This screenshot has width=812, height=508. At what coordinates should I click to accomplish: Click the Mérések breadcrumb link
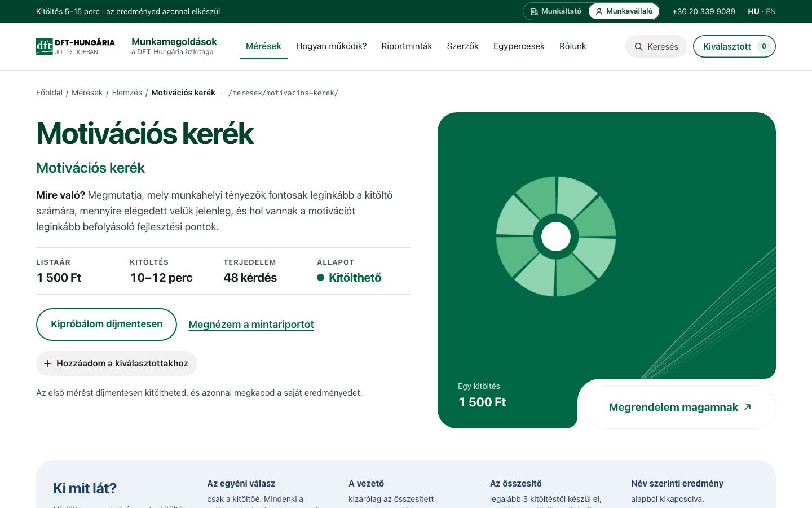tap(87, 93)
